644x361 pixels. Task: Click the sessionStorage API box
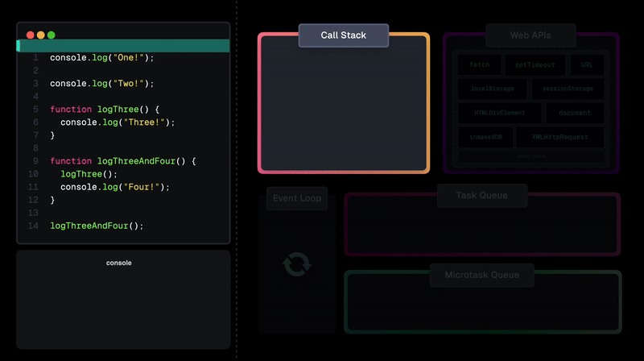tap(568, 89)
